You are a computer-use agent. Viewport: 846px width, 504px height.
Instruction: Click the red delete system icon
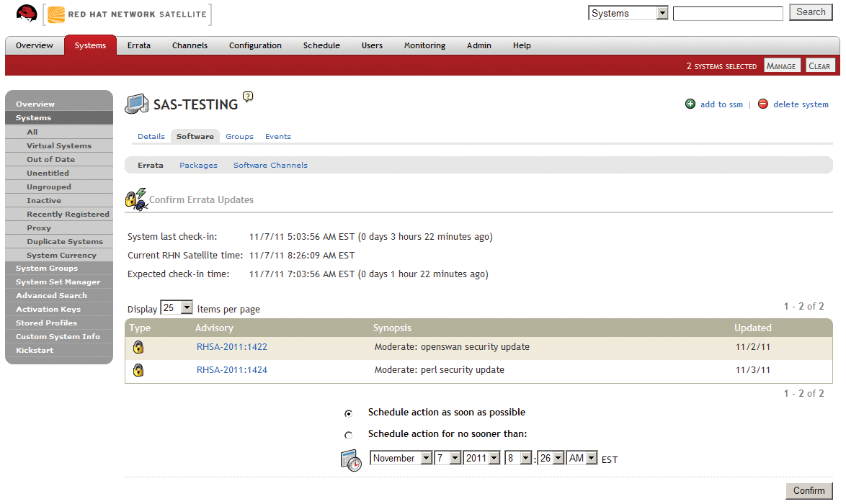pos(763,104)
